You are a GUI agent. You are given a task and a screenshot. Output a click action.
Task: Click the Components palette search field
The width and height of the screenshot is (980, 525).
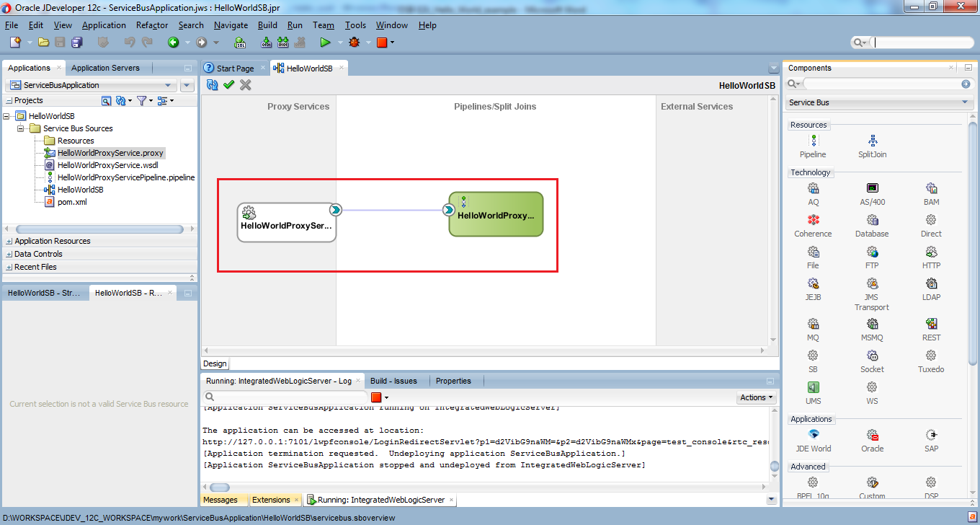pyautogui.click(x=882, y=84)
